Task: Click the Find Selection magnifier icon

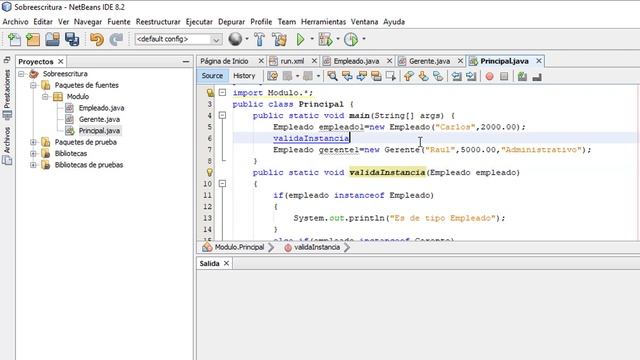Action: (332, 76)
